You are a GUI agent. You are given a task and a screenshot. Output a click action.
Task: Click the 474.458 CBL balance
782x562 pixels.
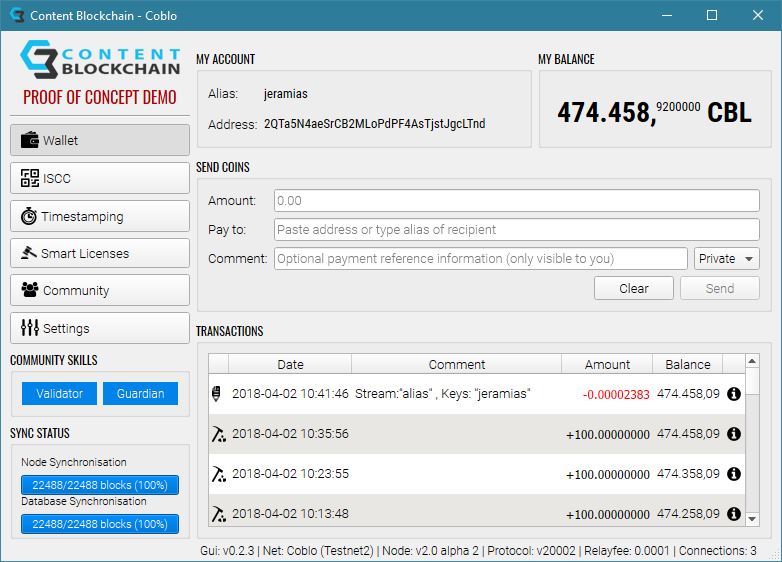click(x=654, y=112)
